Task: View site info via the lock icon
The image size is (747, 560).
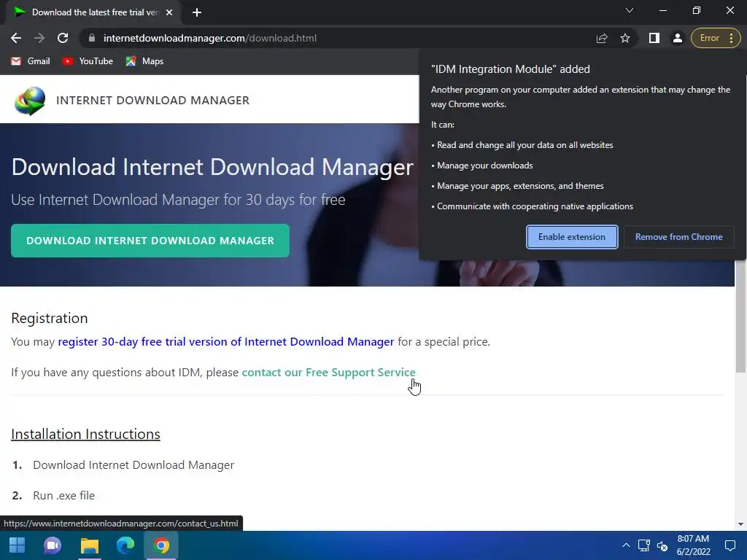Action: pyautogui.click(x=92, y=38)
